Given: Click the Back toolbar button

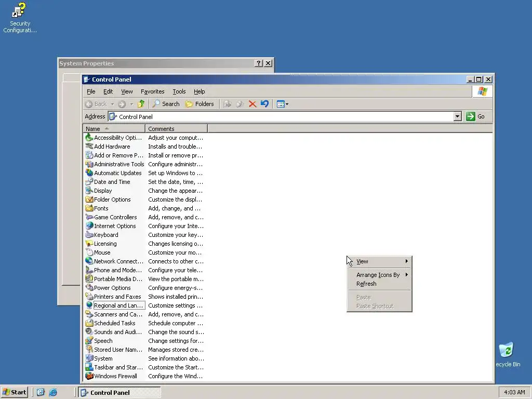Looking at the screenshot, I should pyautogui.click(x=96, y=104).
